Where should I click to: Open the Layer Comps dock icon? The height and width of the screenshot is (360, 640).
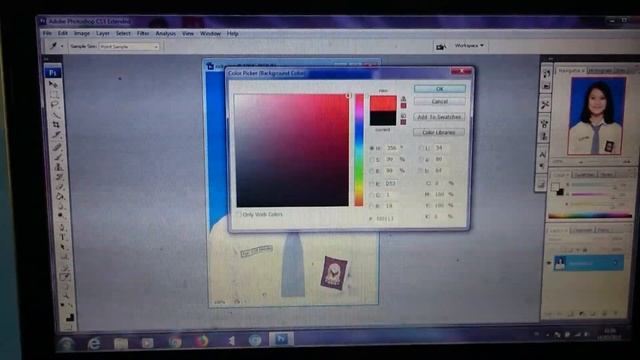pos(541,185)
